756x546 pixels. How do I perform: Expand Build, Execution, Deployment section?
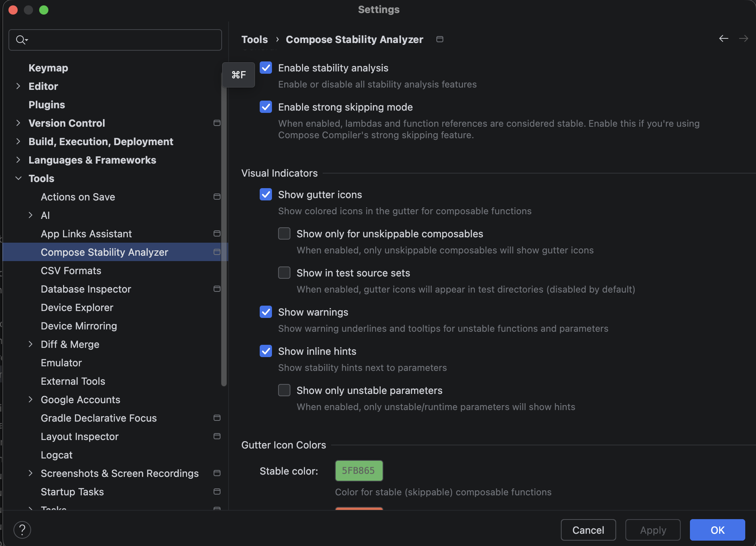pos(18,141)
